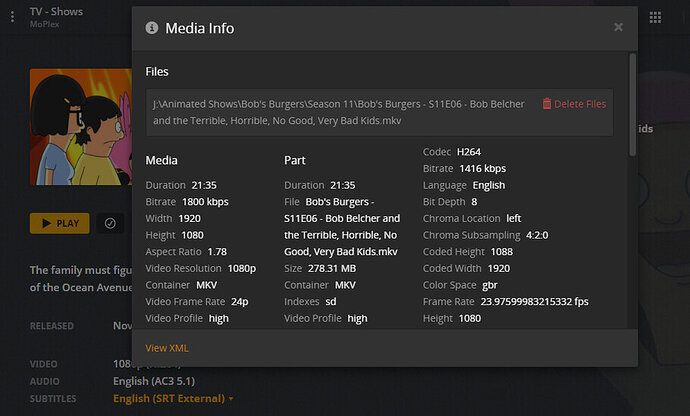The image size is (690, 416).
Task: Click the MoPlex server name
Action: (x=46, y=24)
